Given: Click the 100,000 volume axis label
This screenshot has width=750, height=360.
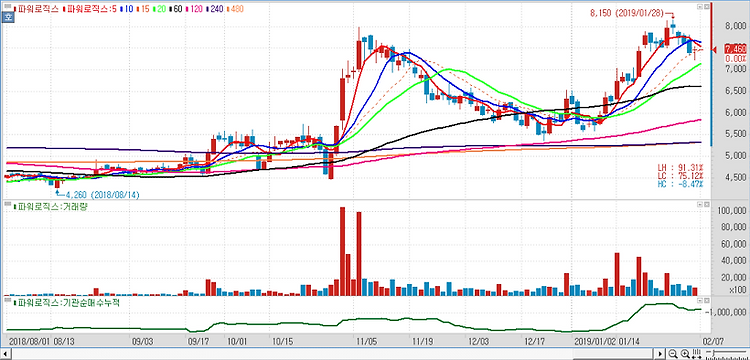Looking at the screenshot, I should 732,211.
